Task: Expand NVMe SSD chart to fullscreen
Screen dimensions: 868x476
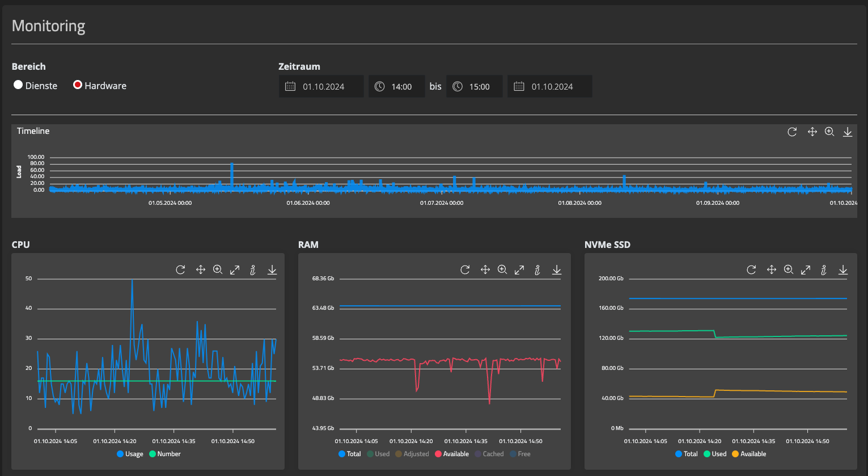Action: pos(806,270)
